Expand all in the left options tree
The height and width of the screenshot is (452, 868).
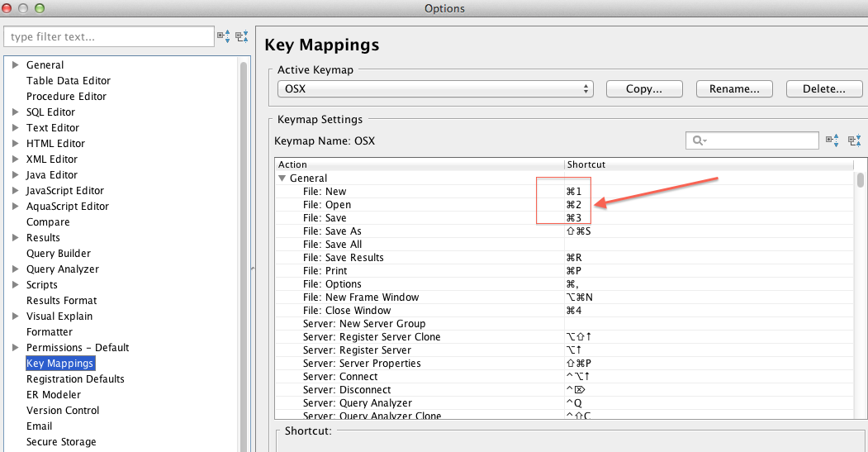click(224, 36)
